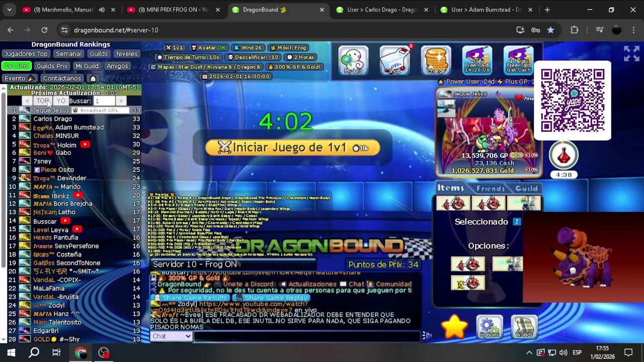Click the chat send arrow icon
Image resolution: width=644 pixels, height=362 pixels.
click(427, 336)
